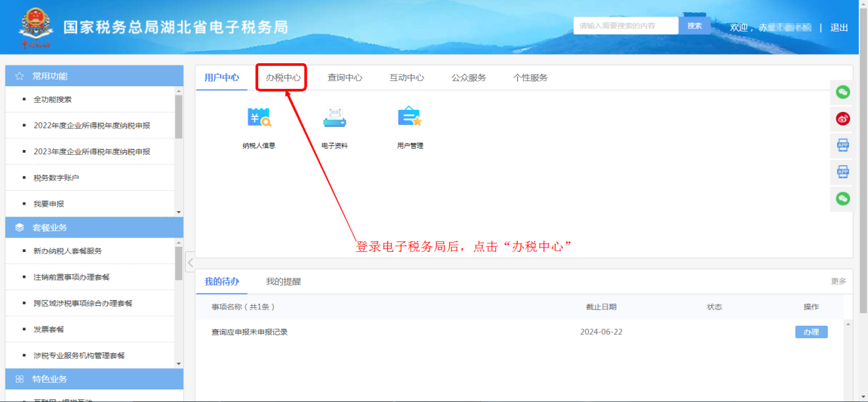Open 我要申报 in sidebar

[x=49, y=204]
